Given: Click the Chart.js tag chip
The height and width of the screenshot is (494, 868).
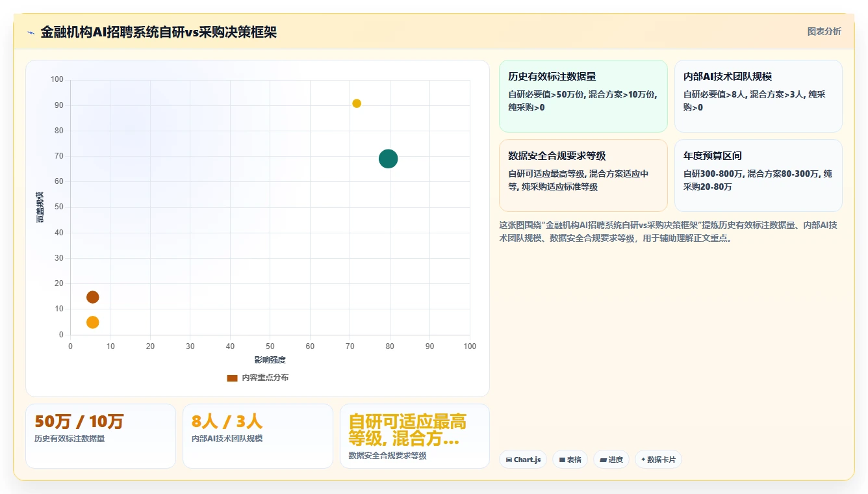Looking at the screenshot, I should point(523,460).
